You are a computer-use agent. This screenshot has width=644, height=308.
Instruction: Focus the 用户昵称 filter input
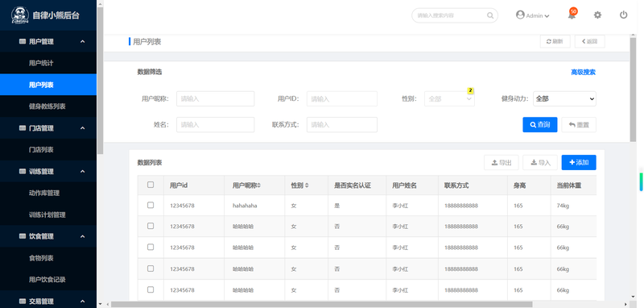tap(215, 98)
